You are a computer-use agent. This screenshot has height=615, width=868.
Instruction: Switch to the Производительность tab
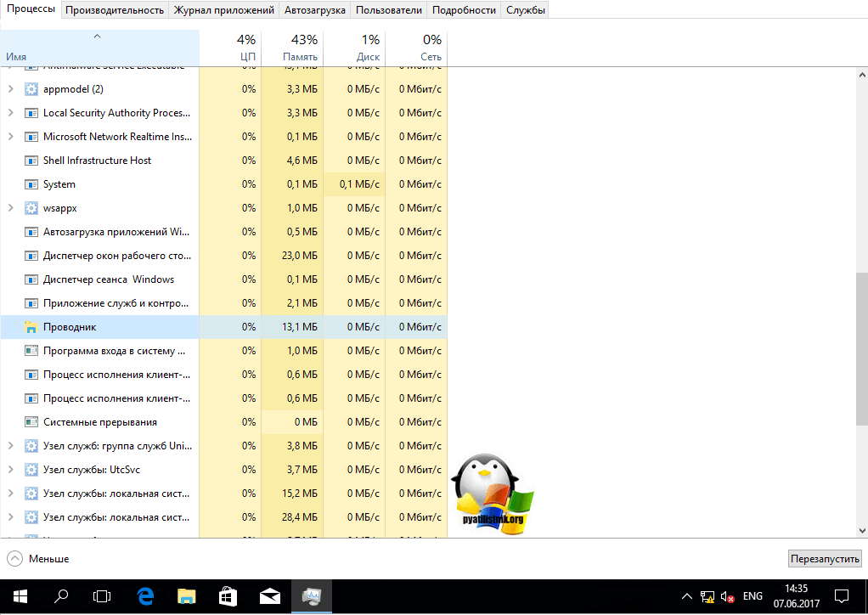[x=115, y=10]
